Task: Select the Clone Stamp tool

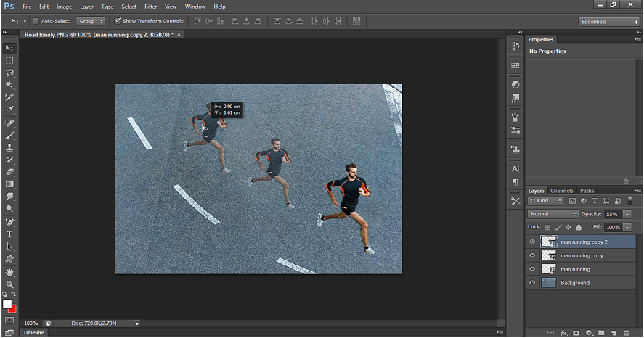Action: (10, 148)
